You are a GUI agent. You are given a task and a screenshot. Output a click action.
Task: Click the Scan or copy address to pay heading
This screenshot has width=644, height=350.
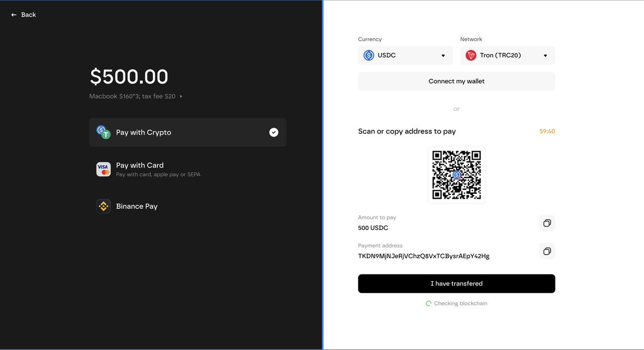point(407,131)
